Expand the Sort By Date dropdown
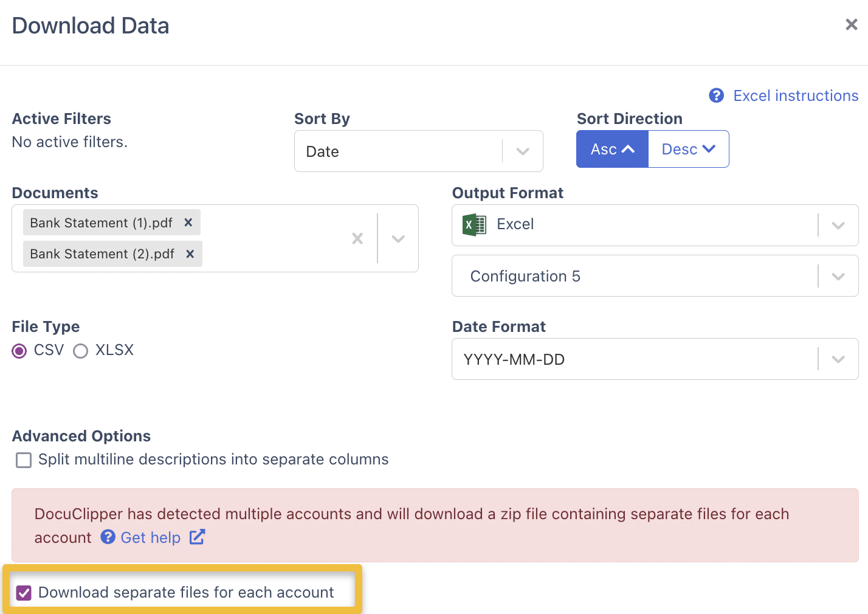The height and width of the screenshot is (614, 868). (418, 151)
